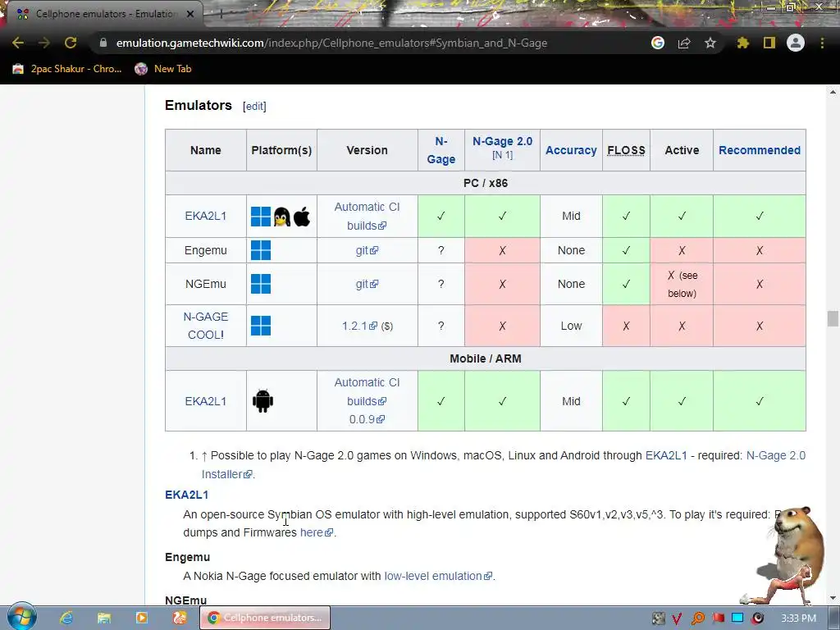Click the scrollbar down arrow

tap(833, 598)
